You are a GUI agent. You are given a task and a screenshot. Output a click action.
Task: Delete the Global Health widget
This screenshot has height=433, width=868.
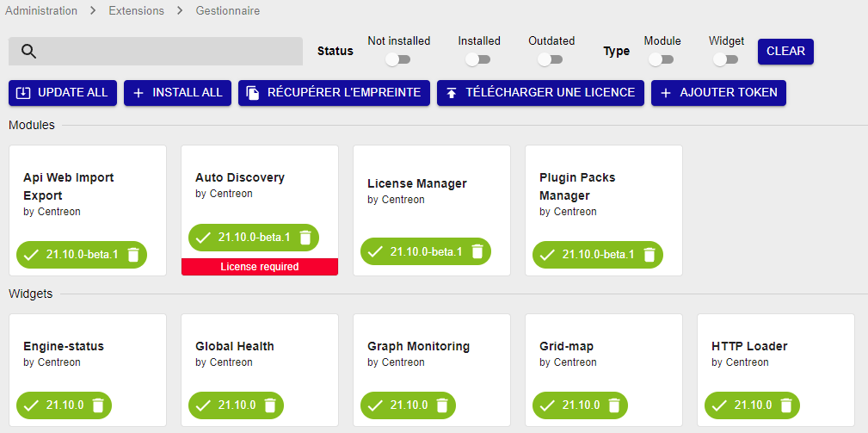click(x=270, y=405)
